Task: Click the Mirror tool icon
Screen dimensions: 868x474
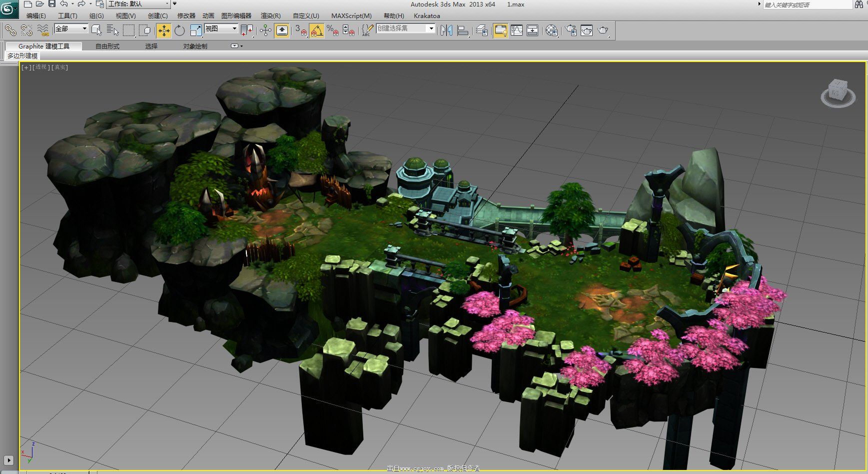Action: pyautogui.click(x=446, y=30)
